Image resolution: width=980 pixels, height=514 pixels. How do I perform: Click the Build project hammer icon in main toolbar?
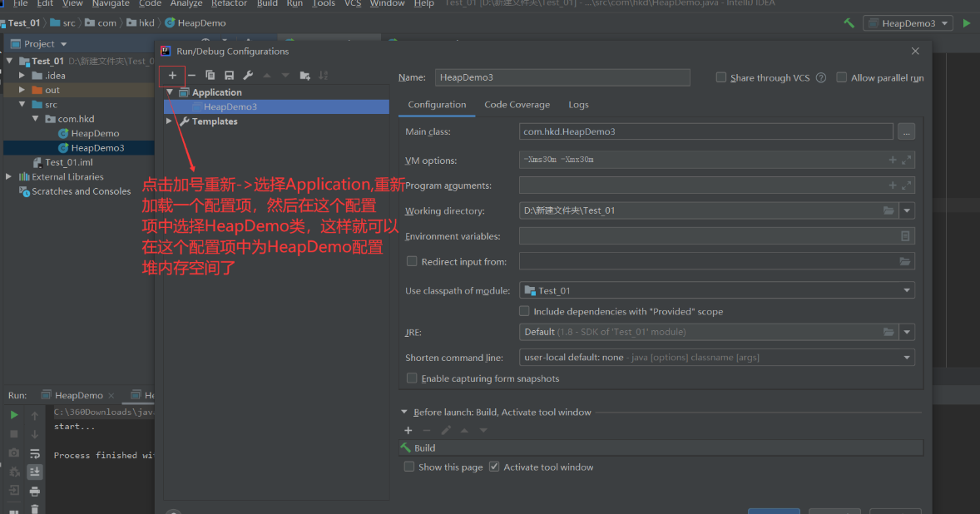849,23
